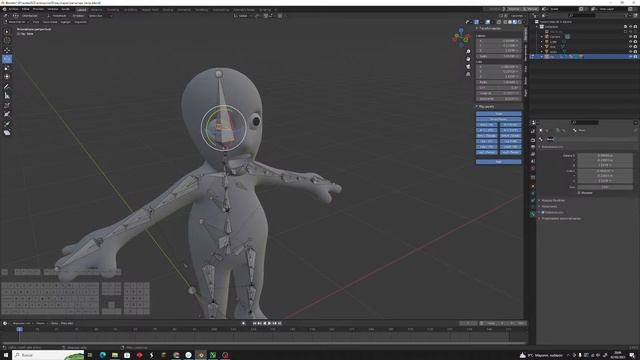Click the viewport pan hand icon
The image size is (640, 360).
pyautogui.click(x=468, y=59)
